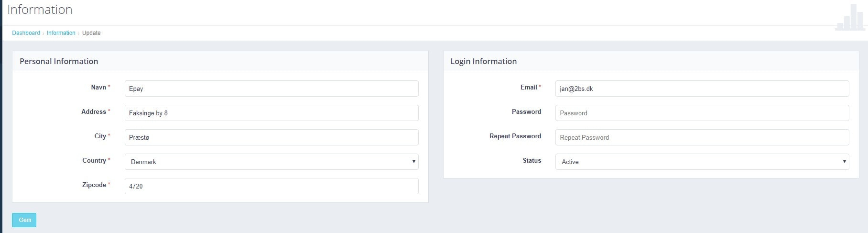The width and height of the screenshot is (868, 233).
Task: Click the Zipcode field showing 4720
Action: coord(271,186)
